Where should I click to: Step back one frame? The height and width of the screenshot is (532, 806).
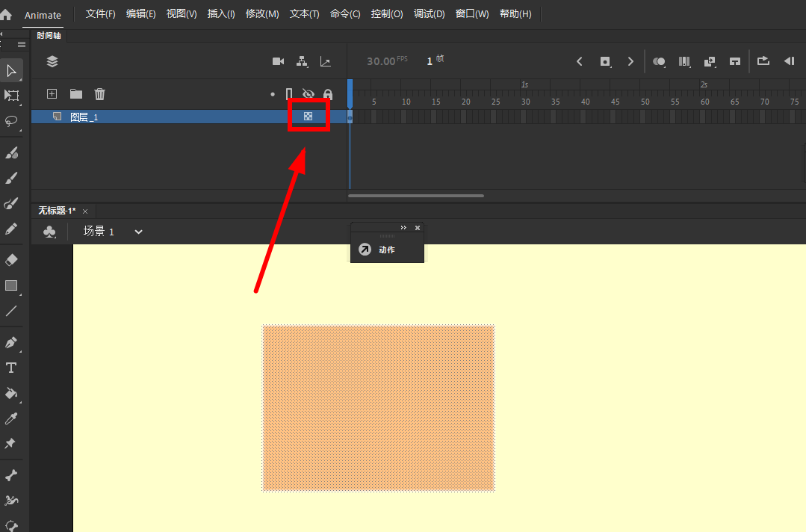click(789, 61)
